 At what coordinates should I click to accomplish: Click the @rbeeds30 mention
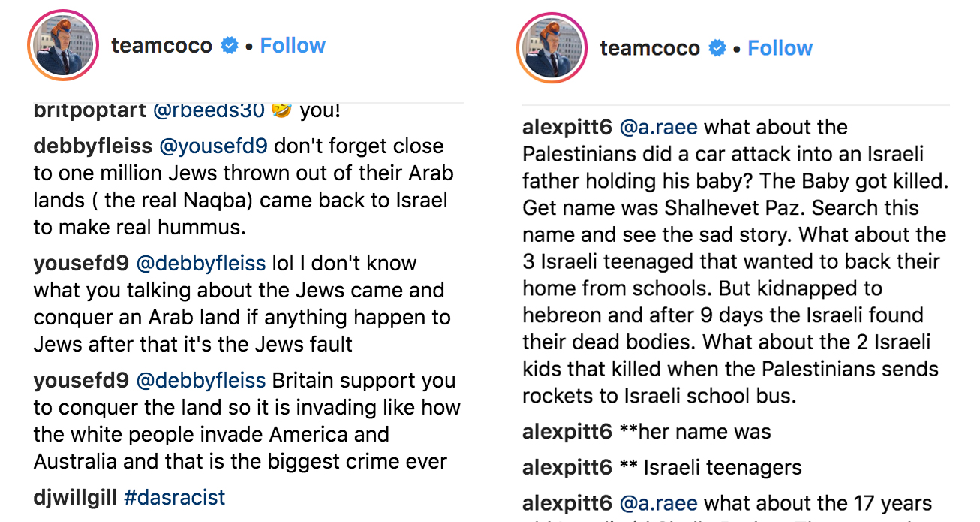click(209, 111)
